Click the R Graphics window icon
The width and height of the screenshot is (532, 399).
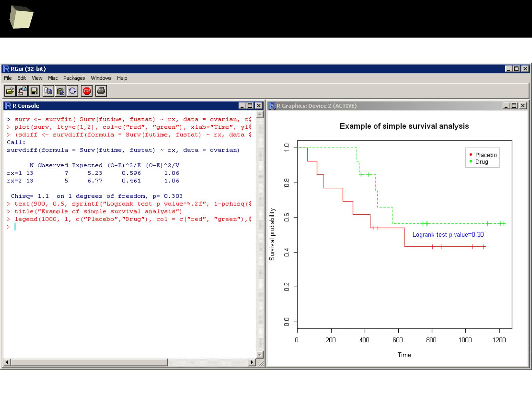pos(272,106)
